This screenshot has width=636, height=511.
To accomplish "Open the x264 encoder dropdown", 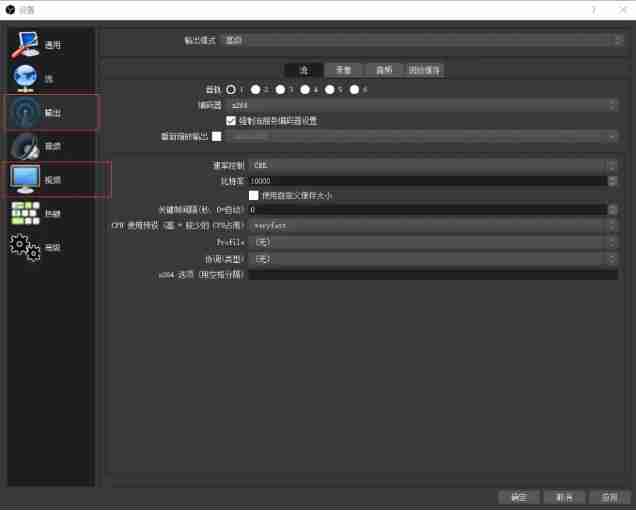I will coord(422,105).
